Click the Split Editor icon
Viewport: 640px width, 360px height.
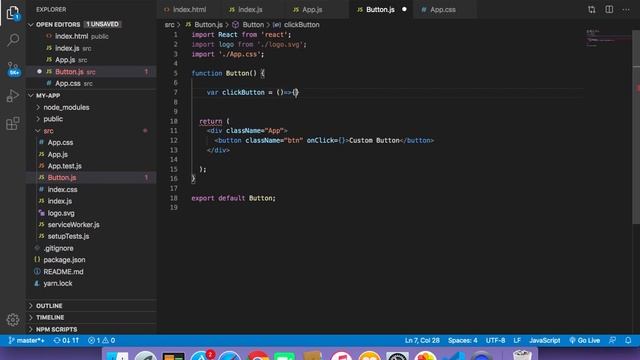point(609,9)
